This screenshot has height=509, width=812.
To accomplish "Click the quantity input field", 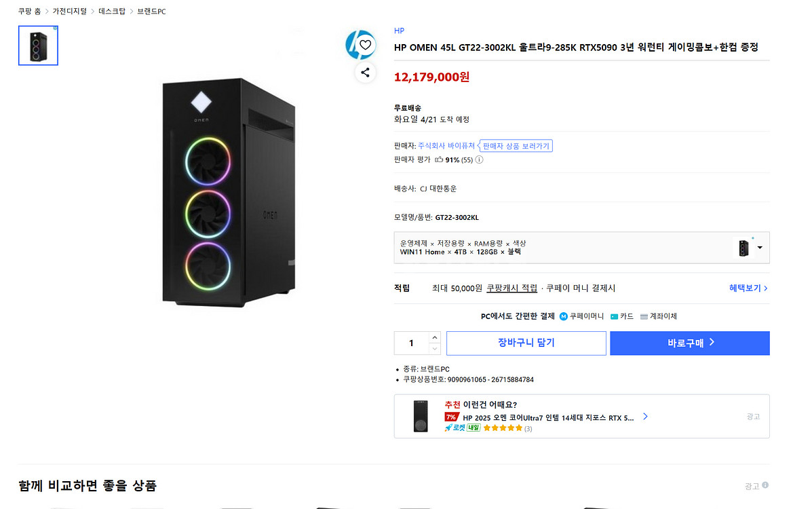I will pyautogui.click(x=411, y=343).
